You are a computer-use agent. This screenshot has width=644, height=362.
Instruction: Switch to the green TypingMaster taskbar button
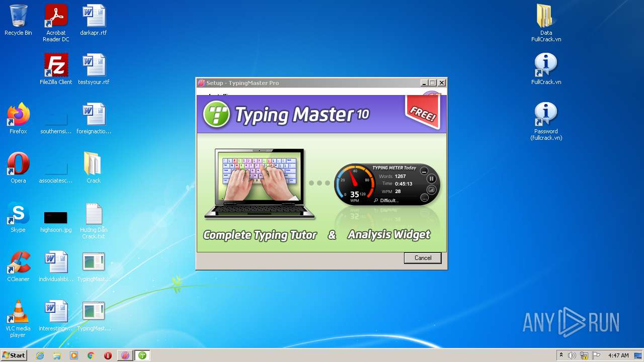(x=142, y=355)
